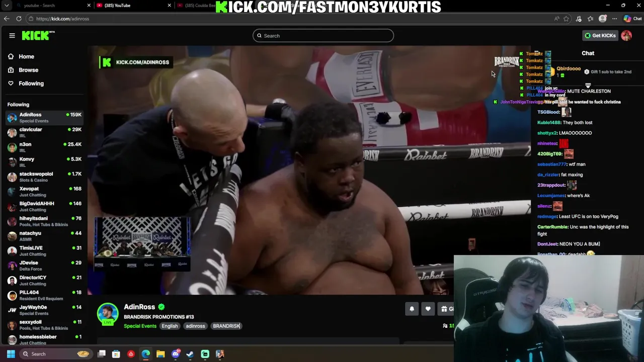The height and width of the screenshot is (362, 644).
Task: Open the Special Events category link
Action: pos(140,326)
